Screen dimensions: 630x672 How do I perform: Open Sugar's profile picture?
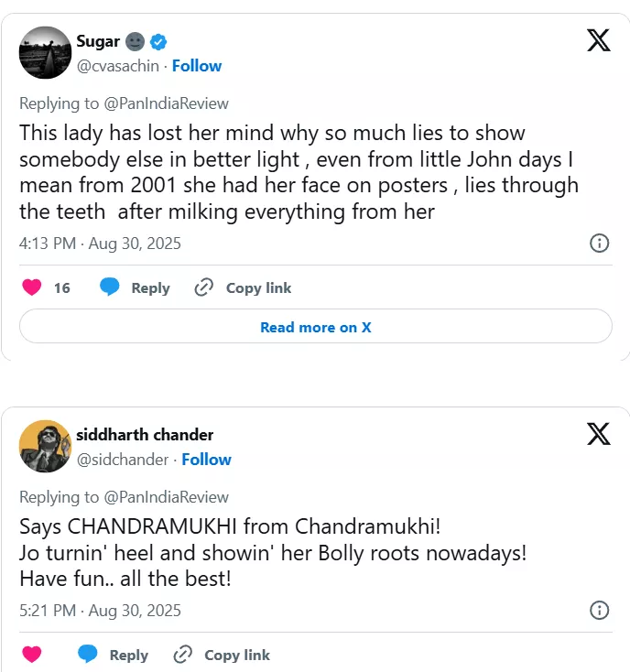point(45,52)
